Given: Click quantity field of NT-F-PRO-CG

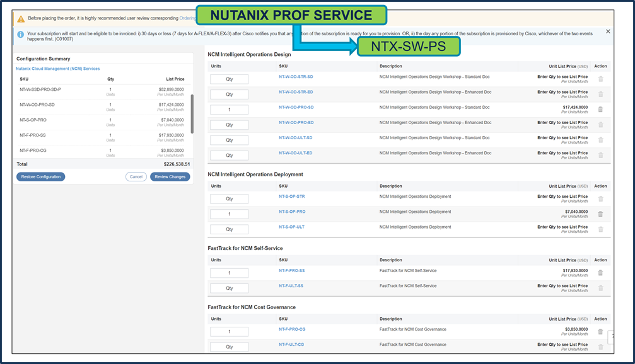Looking at the screenshot, I should pyautogui.click(x=229, y=332).
